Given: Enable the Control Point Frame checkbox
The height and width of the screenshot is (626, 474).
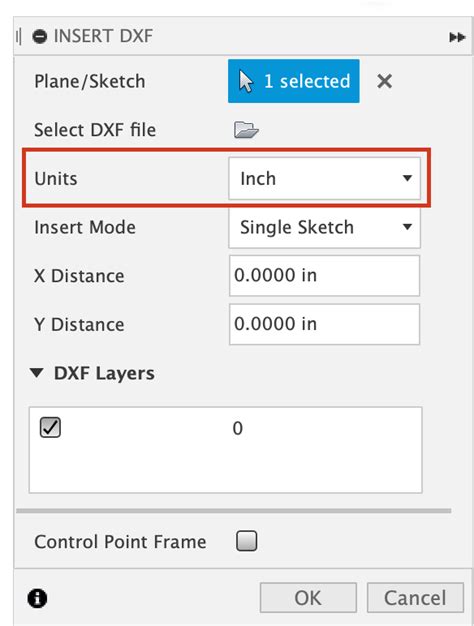Looking at the screenshot, I should point(246,541).
